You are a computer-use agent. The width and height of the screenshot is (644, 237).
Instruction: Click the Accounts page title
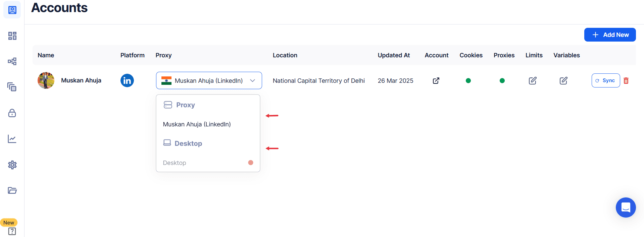click(x=59, y=8)
